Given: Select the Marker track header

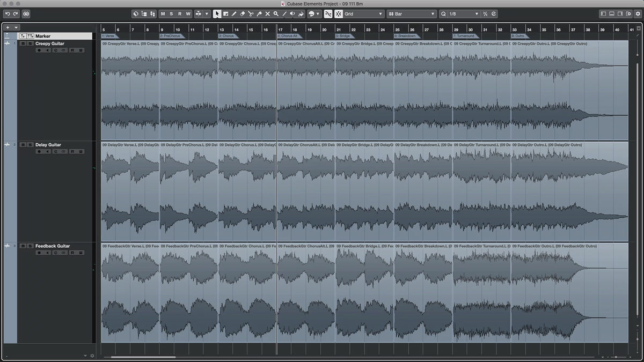Looking at the screenshot, I should point(43,36).
